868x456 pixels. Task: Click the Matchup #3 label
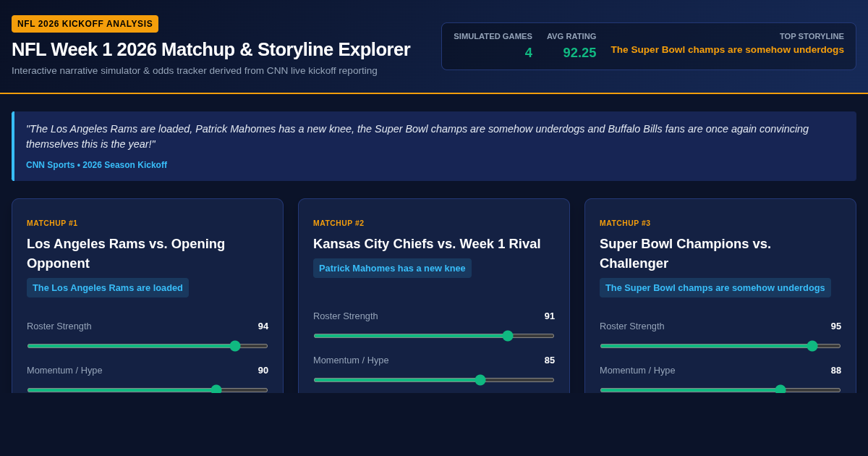(625, 223)
